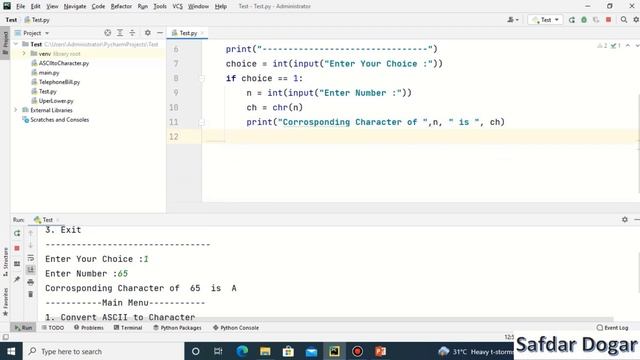Viewport: 640px width, 360px height.
Task: Open the Navigate menu
Action: 75,7
